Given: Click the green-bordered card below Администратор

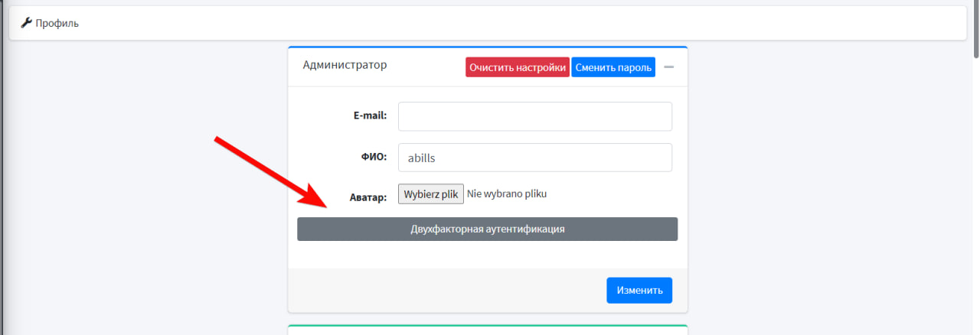Looking at the screenshot, I should click(x=487, y=330).
